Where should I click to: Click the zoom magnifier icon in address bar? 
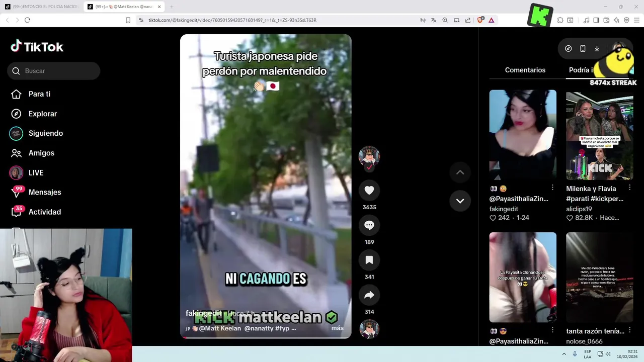coord(445,20)
